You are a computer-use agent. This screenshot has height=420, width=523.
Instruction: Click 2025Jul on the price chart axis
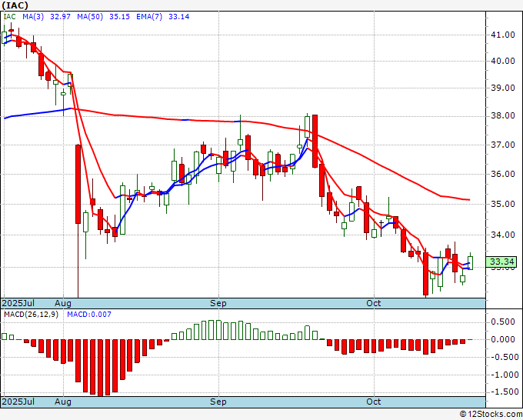coord(18,303)
